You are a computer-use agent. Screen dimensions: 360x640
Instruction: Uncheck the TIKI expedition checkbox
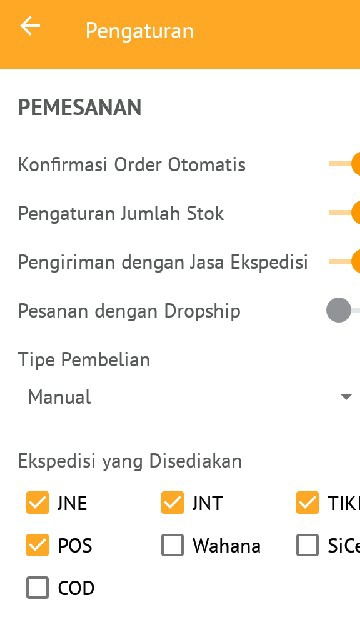click(x=307, y=502)
